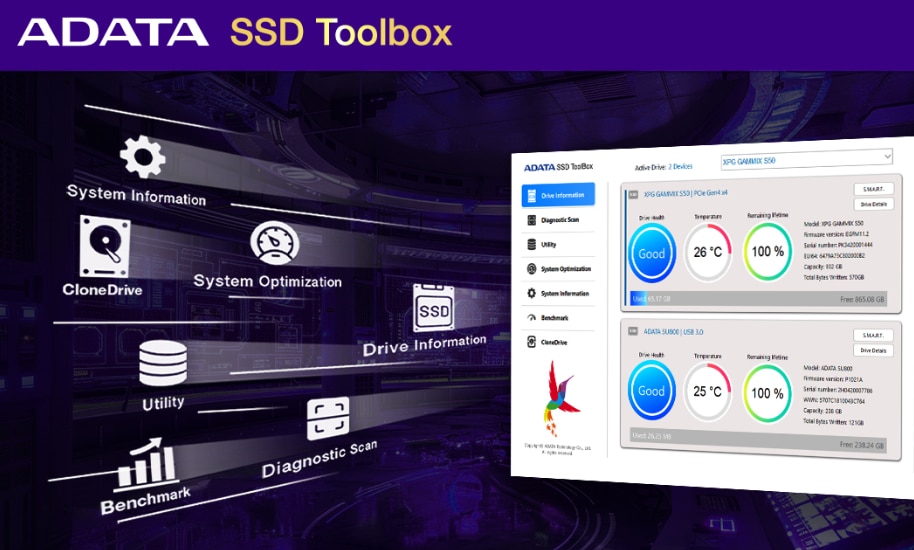Click the ADATA SU800 used capacity bar
This screenshot has width=914, height=550.
coord(758,440)
